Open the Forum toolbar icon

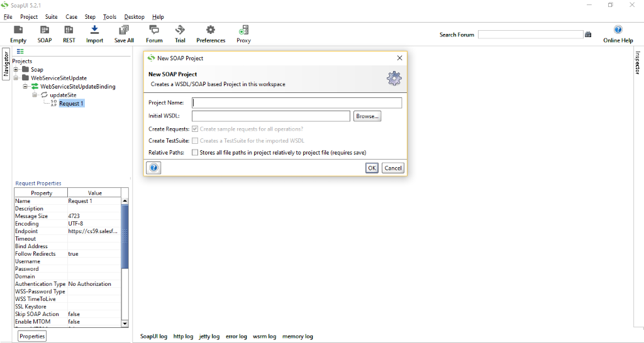tap(154, 30)
